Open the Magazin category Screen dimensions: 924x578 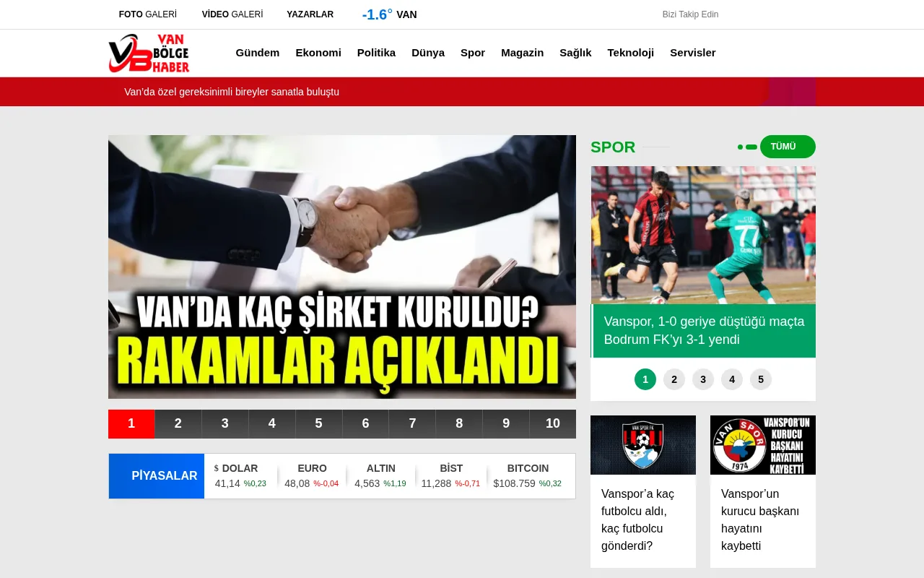(x=523, y=53)
